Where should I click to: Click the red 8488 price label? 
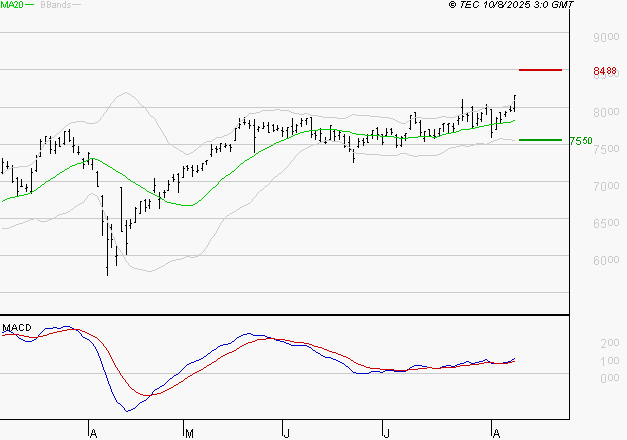pos(605,71)
